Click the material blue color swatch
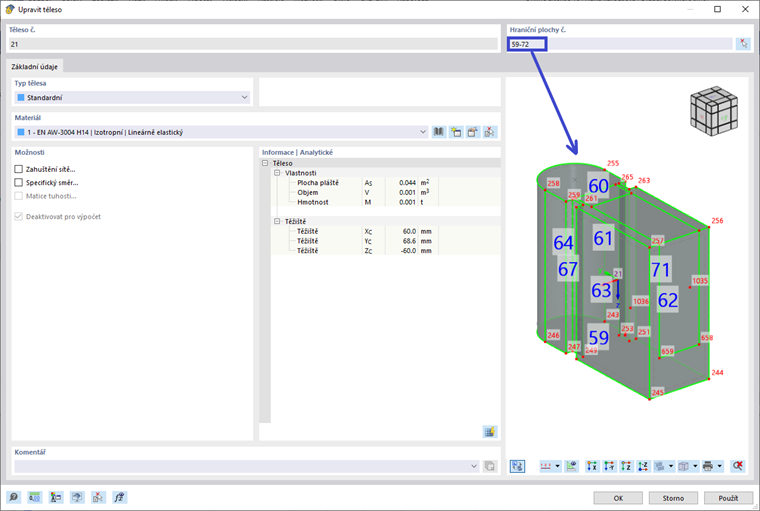 click(x=21, y=132)
